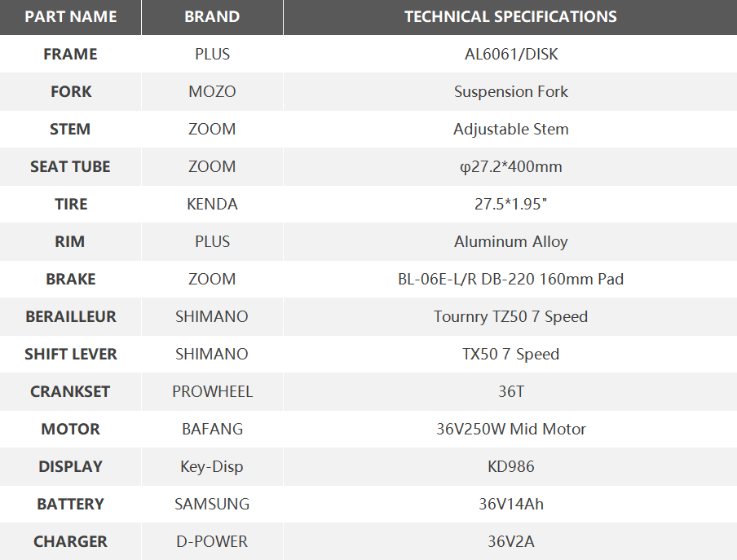Select the FRAME row label
Image resolution: width=737 pixels, height=560 pixels.
(x=70, y=55)
